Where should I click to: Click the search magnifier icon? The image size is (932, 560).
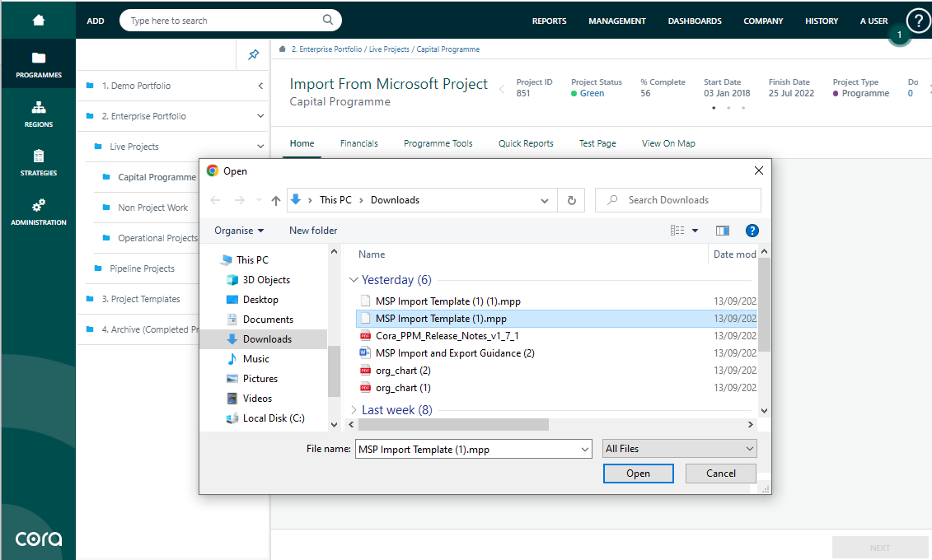pyautogui.click(x=327, y=20)
